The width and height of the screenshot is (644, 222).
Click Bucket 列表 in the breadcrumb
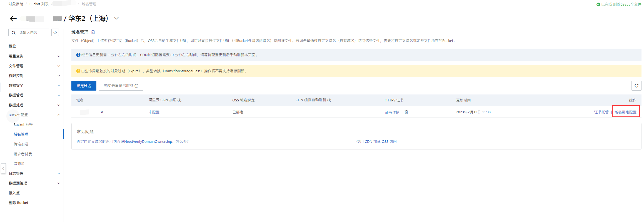point(39,4)
